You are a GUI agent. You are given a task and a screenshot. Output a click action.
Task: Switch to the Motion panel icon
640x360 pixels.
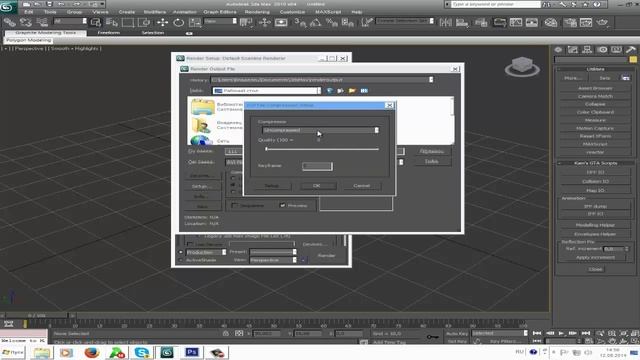click(602, 50)
